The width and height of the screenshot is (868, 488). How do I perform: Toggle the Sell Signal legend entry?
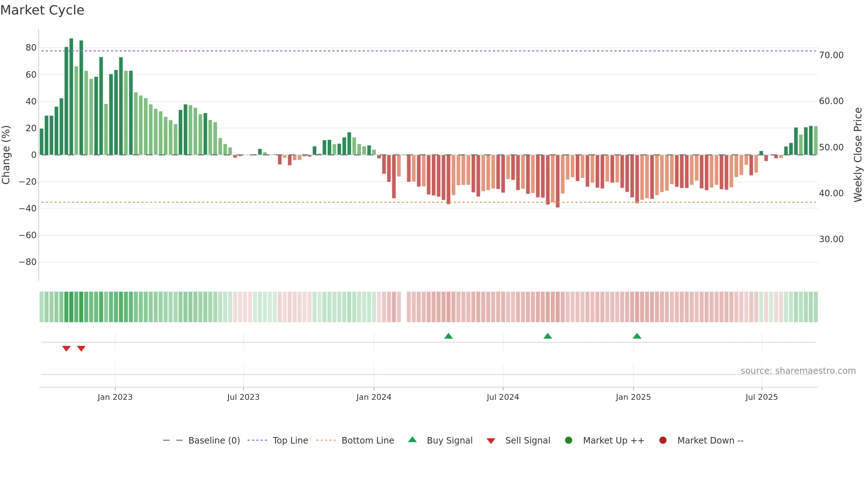click(518, 440)
